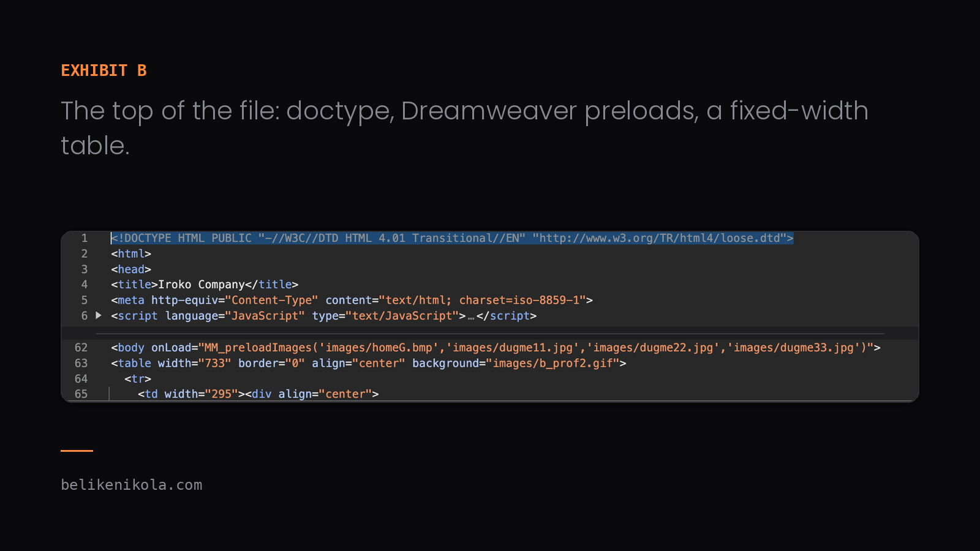Click line number 1 in the gutter
The width and height of the screenshot is (980, 551).
tap(85, 238)
